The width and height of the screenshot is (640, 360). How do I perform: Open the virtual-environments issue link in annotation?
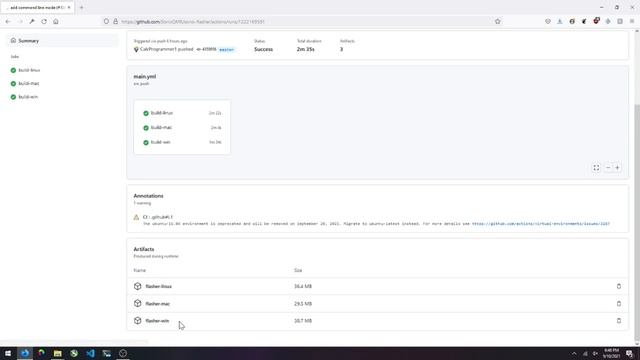541,224
